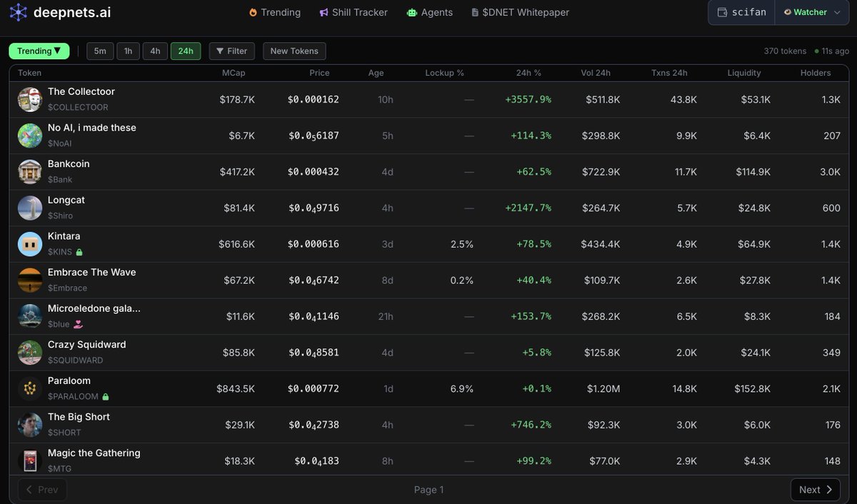Click the Crazy Squidward avatar
857x504 pixels.
(x=30, y=353)
